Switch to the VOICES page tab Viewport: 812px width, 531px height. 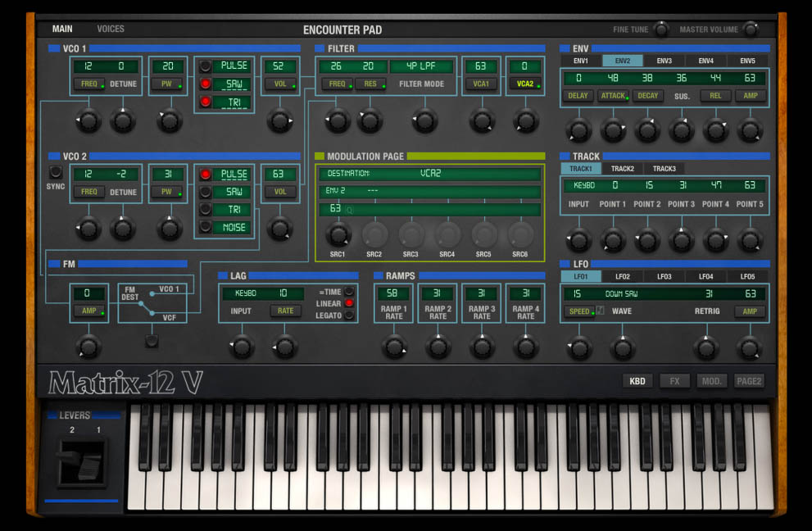click(x=111, y=29)
